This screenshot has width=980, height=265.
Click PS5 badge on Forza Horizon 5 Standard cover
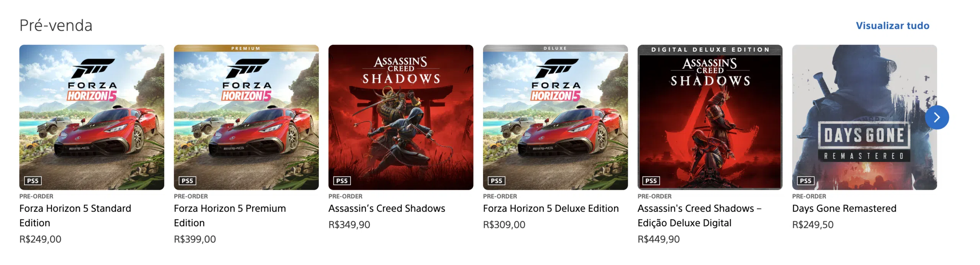coord(33,181)
